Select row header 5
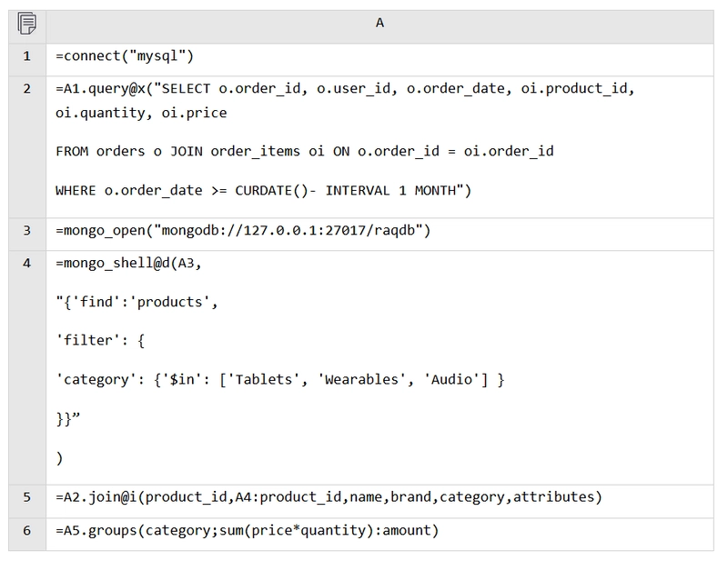Screen dimensions: 728x561 (27, 502)
